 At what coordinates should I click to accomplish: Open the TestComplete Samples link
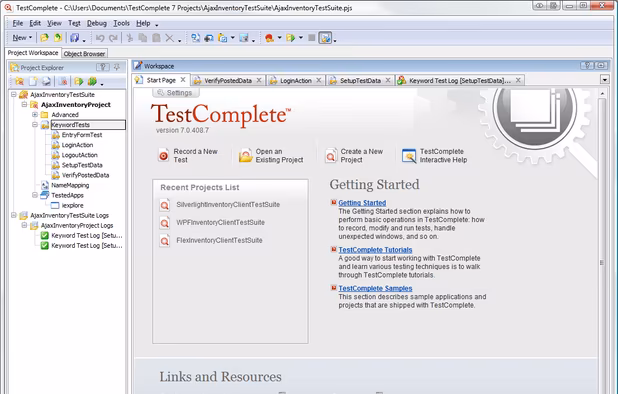[375, 288]
